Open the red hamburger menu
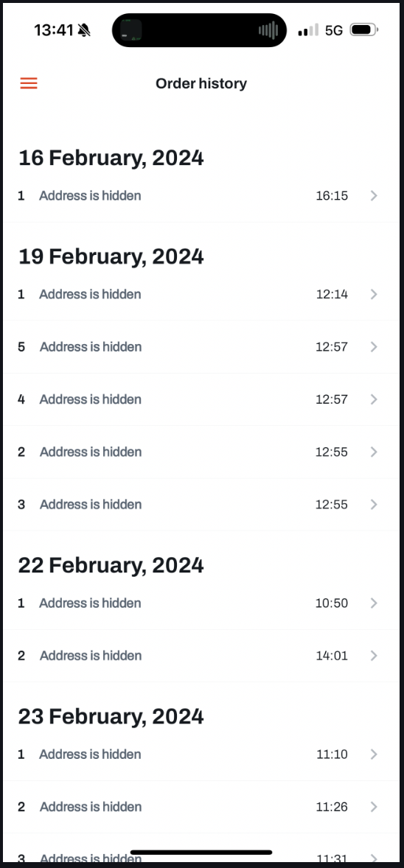 [x=29, y=83]
